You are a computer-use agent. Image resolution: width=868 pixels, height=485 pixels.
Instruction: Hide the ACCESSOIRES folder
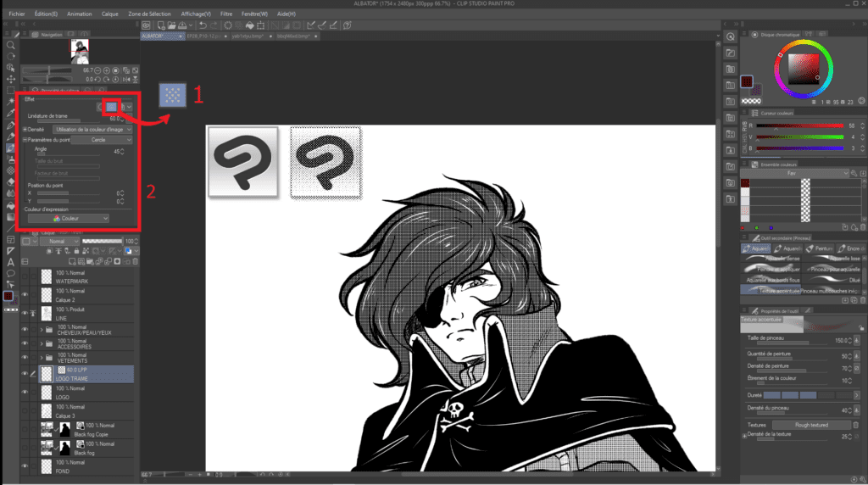25,343
